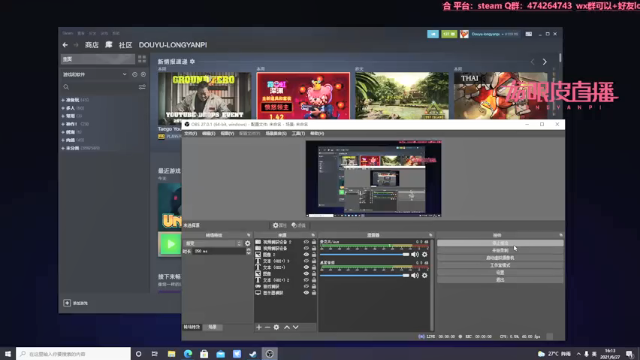Open OBS 场景集合(S) menu
Viewport: 640px width, 360px height.
point(276,133)
